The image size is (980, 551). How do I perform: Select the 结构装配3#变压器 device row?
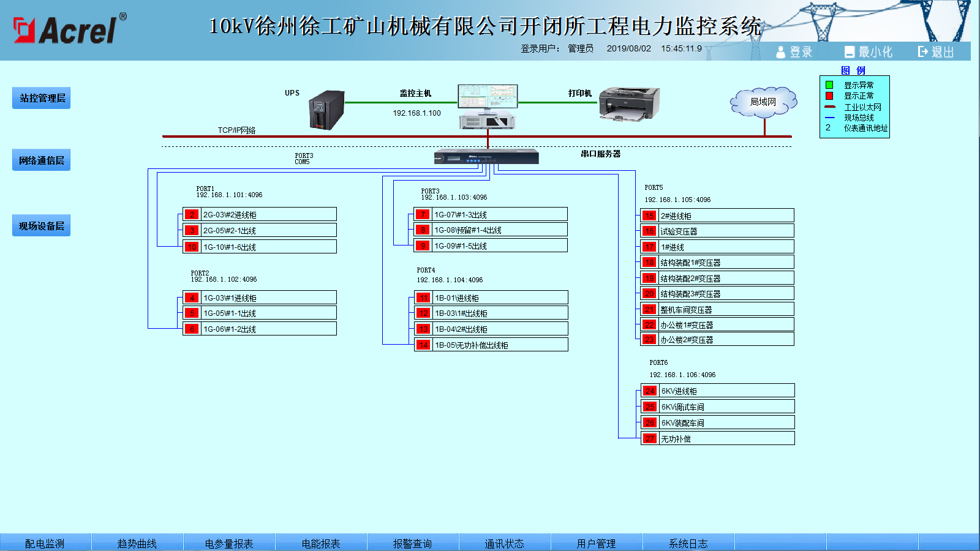point(717,293)
